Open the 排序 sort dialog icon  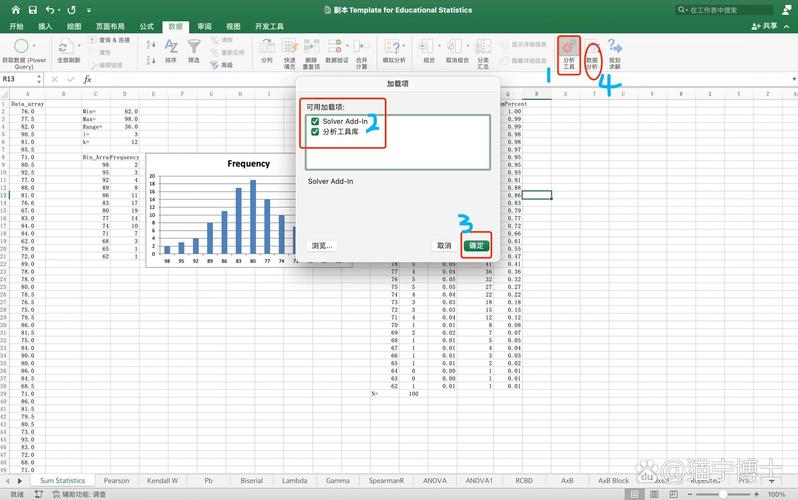pos(170,50)
